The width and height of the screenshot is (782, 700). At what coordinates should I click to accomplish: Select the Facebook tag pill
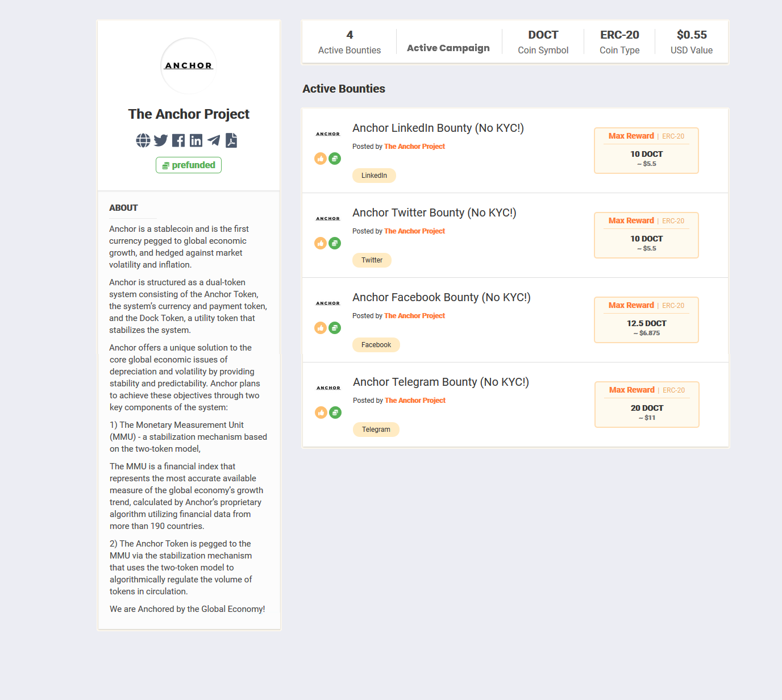[x=376, y=345]
